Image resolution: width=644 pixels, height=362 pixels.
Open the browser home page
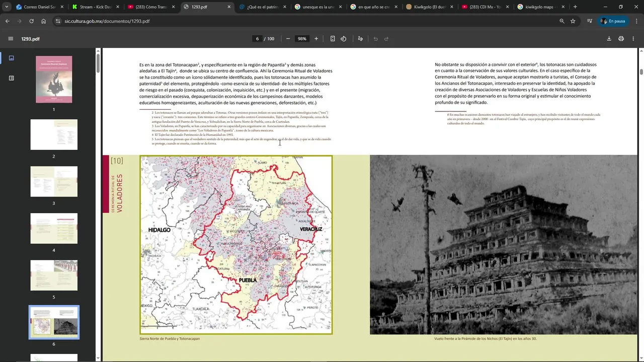(43, 21)
